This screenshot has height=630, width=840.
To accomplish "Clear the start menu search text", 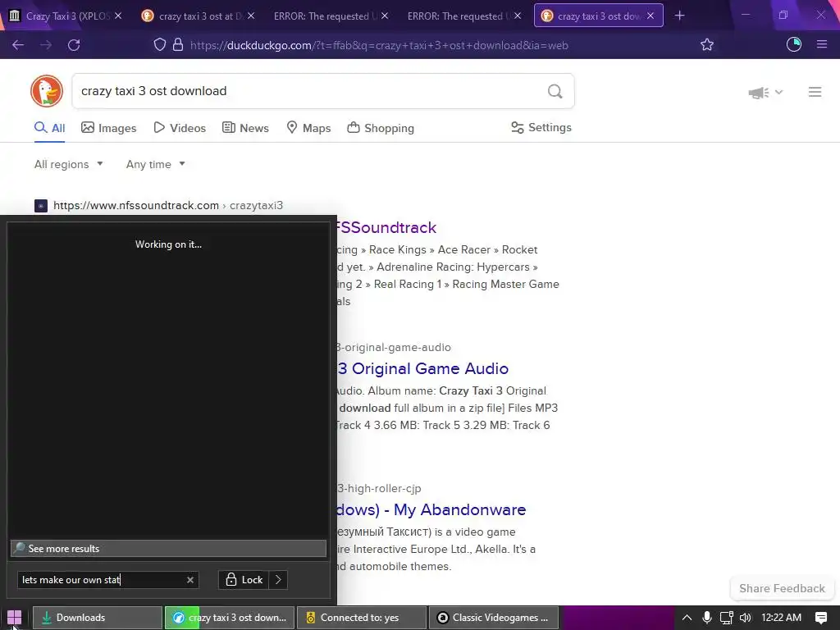I will [190, 580].
